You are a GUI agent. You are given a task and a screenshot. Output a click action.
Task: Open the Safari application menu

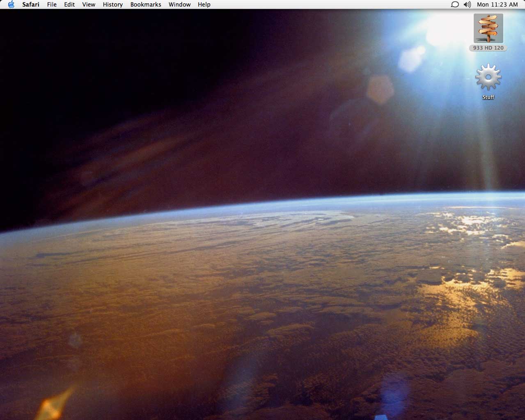pos(31,5)
